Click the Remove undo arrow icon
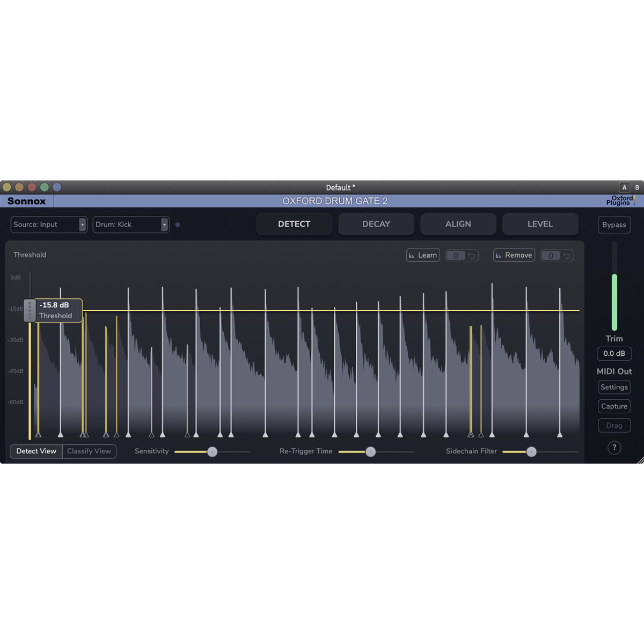Image resolution: width=644 pixels, height=644 pixels. tap(567, 255)
